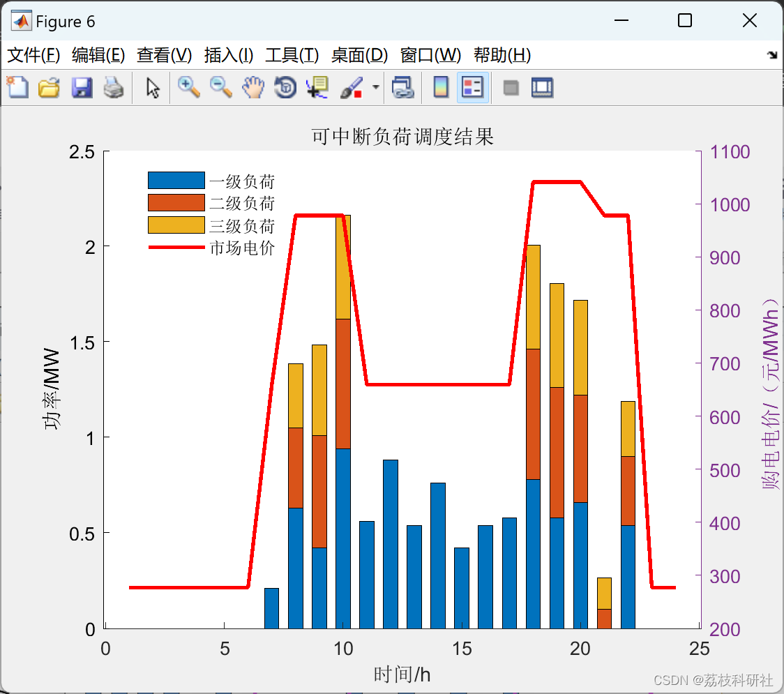The height and width of the screenshot is (694, 784).
Task: Select the x-axis label 时间/h
Action: (402, 674)
